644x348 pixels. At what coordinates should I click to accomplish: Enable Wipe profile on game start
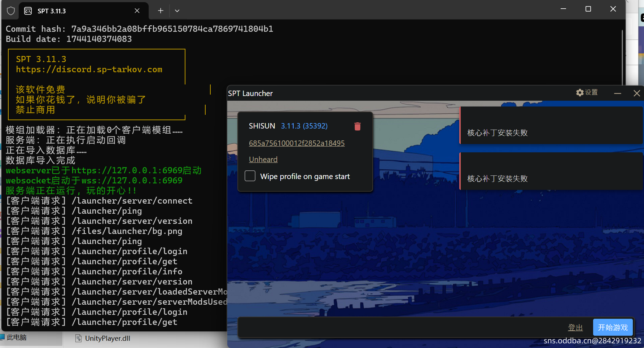tap(250, 176)
